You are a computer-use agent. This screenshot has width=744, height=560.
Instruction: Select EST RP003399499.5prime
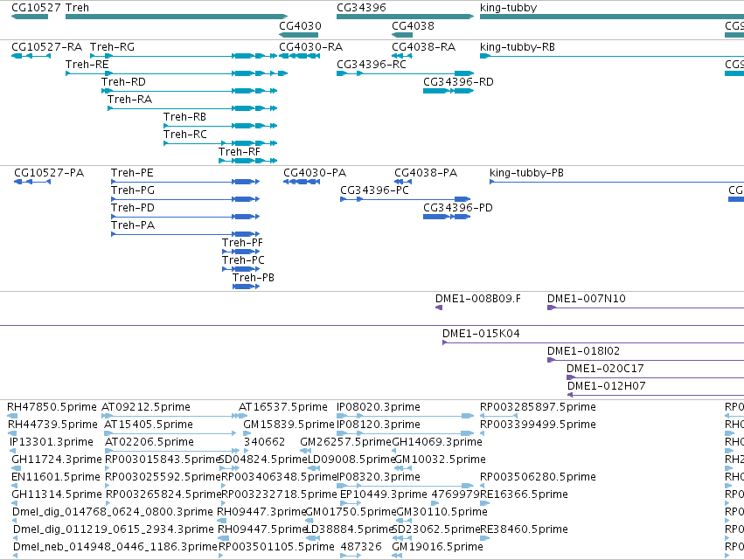(x=482, y=433)
